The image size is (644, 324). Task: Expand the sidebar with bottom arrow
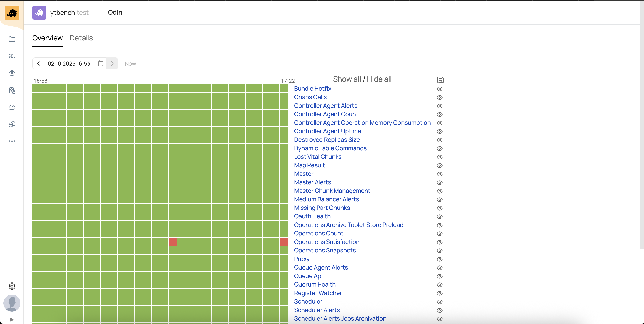click(12, 320)
